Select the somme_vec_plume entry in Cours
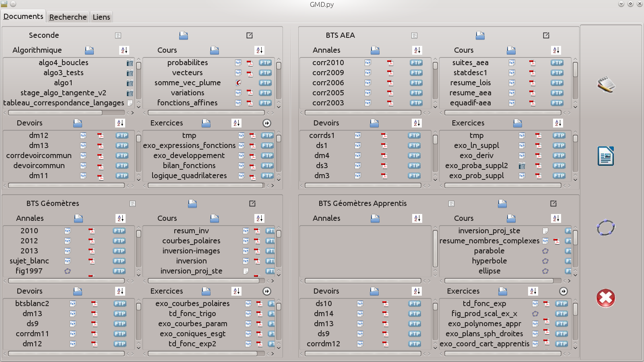 tap(188, 83)
